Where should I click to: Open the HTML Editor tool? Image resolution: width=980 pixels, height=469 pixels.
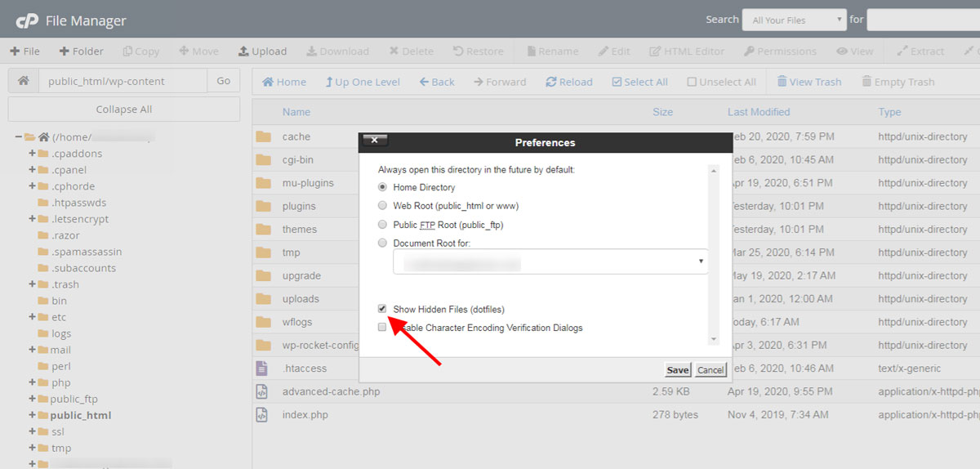pos(687,51)
